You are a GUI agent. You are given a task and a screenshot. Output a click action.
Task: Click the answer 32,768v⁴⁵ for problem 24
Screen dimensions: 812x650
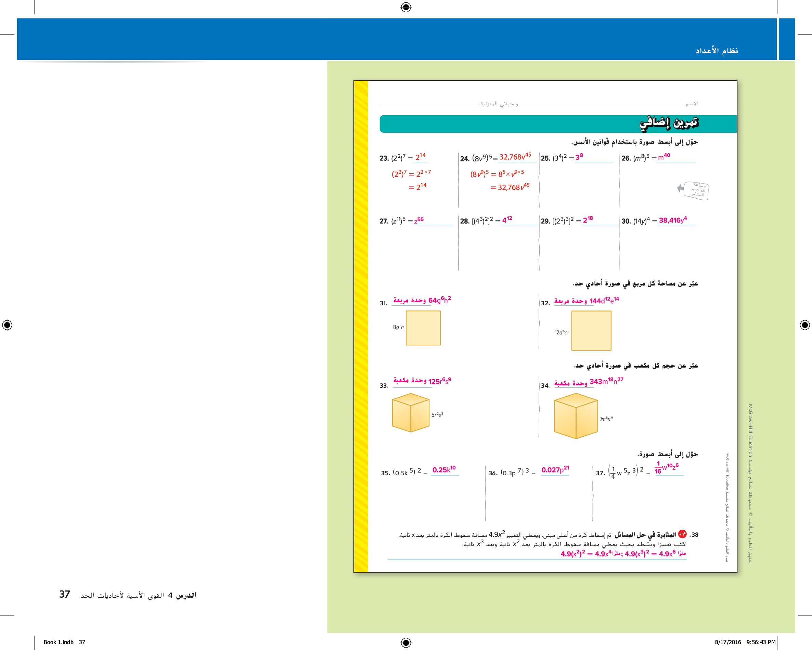515,157
